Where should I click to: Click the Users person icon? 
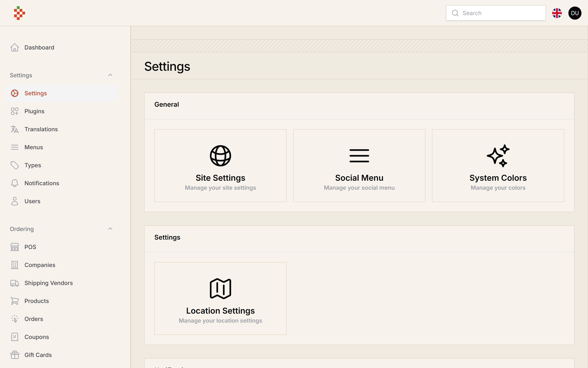click(x=14, y=201)
